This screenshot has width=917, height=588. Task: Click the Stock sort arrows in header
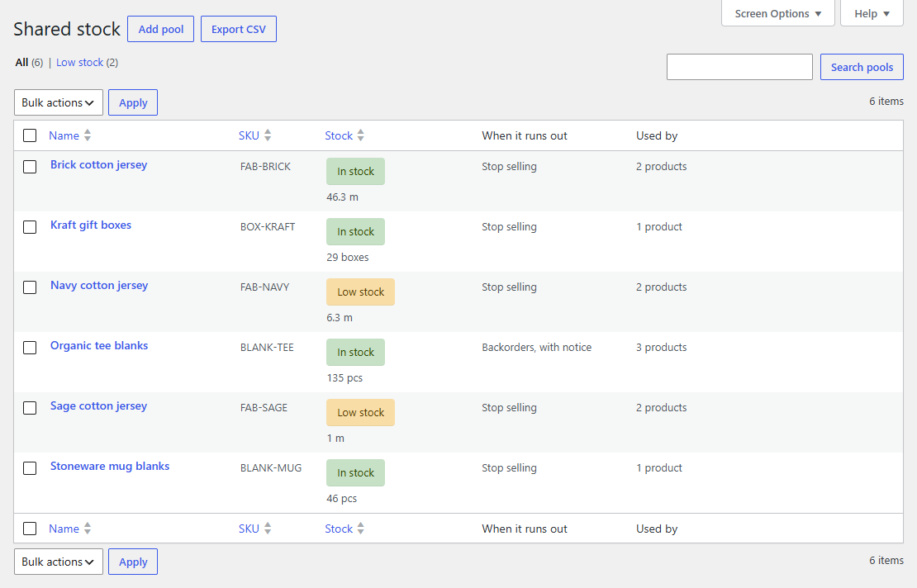[360, 135]
